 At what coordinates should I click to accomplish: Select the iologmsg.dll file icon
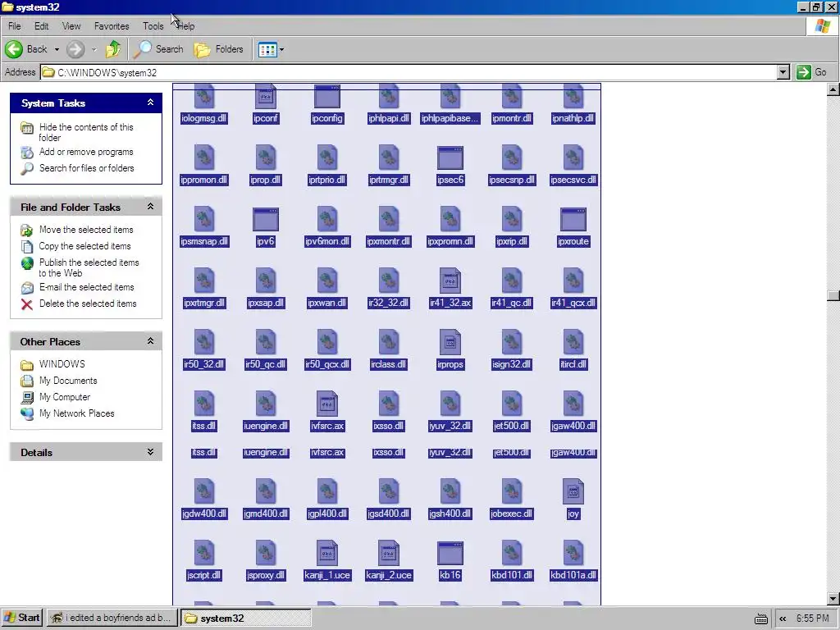tap(204, 97)
